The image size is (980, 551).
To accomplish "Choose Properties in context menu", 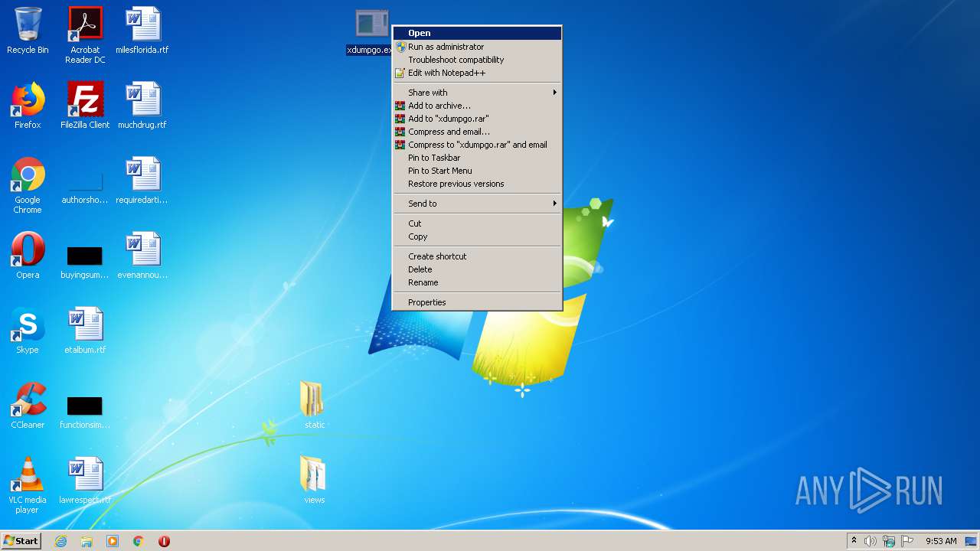I will 478,302.
